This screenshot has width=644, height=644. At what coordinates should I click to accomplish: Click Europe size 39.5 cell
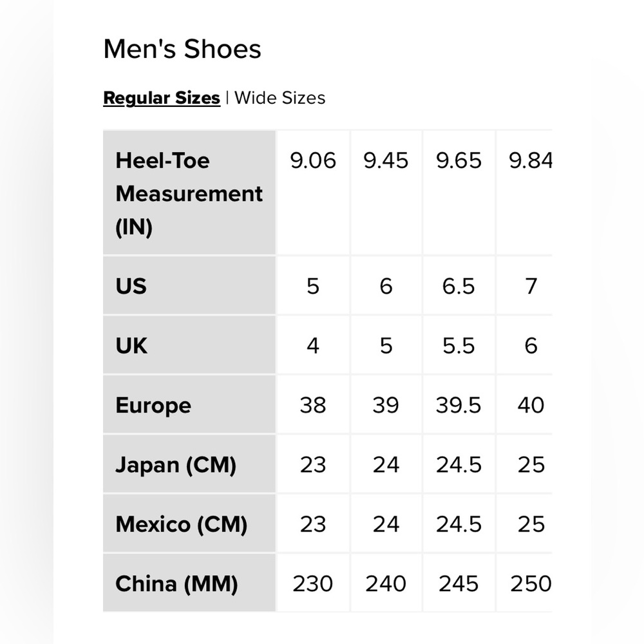click(x=459, y=404)
